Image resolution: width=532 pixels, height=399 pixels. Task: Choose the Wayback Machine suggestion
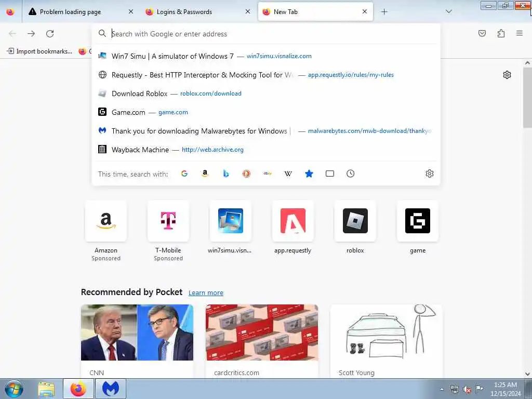pyautogui.click(x=267, y=150)
